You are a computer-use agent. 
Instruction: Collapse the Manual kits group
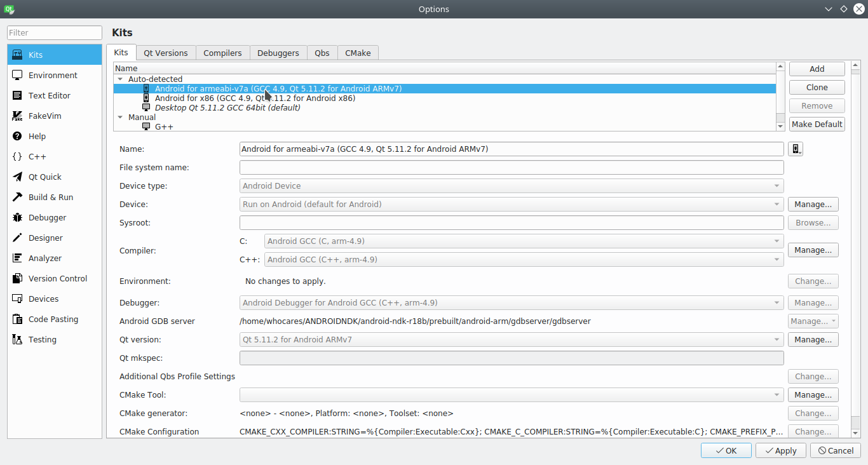(120, 117)
